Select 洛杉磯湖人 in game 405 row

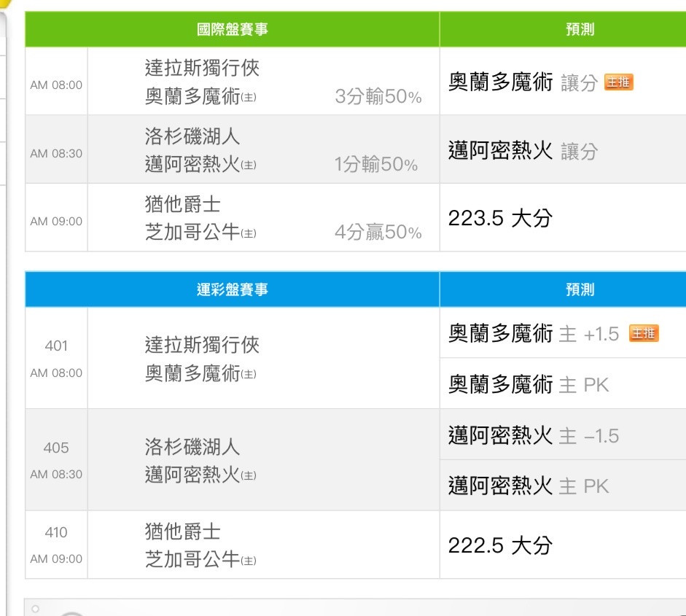(192, 447)
